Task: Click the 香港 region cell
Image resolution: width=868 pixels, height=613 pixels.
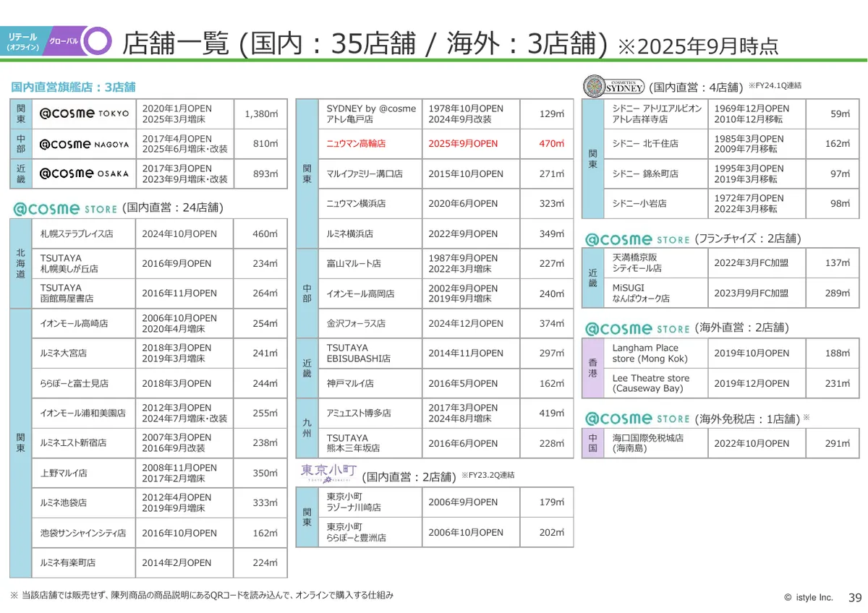Action: (x=593, y=369)
